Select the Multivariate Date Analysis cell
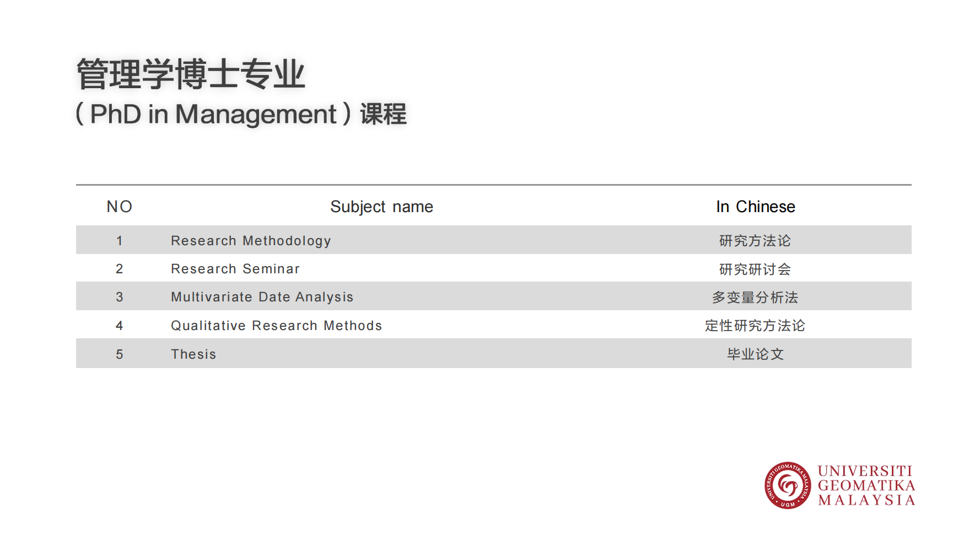 click(262, 297)
